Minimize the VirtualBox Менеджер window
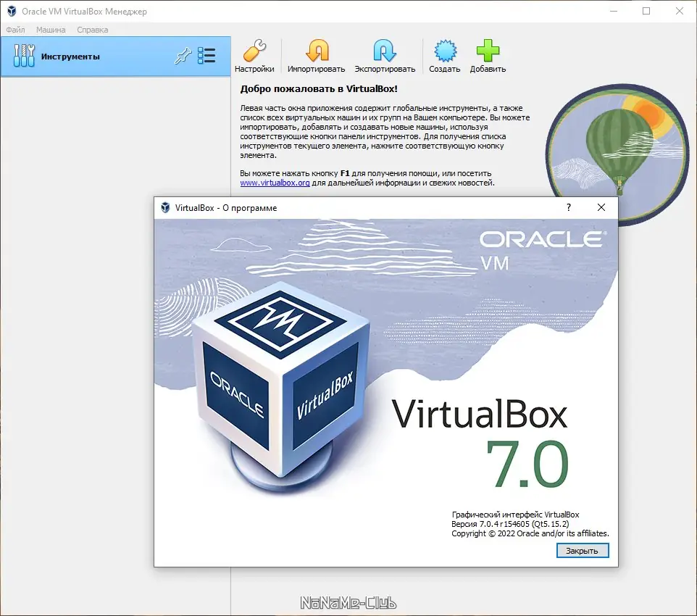 tap(614, 11)
